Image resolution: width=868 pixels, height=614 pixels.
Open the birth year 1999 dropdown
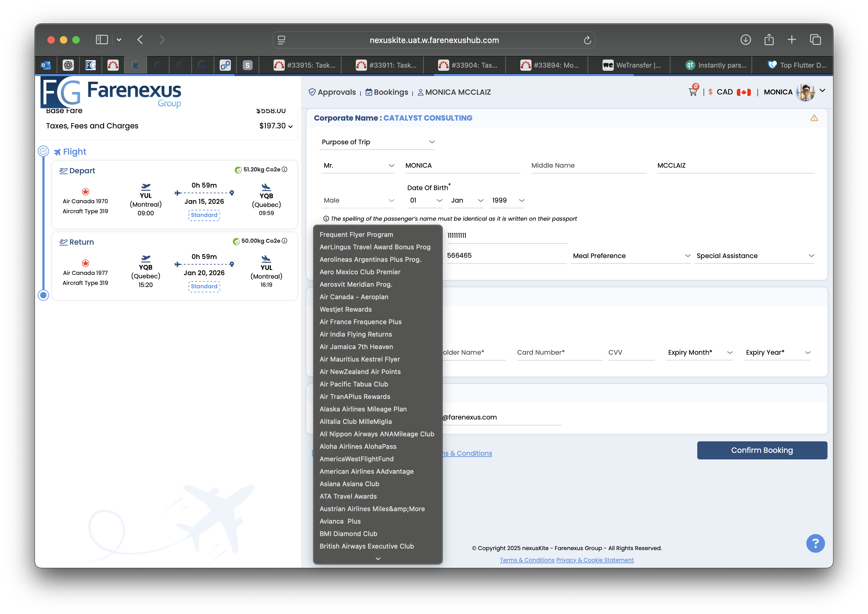(x=508, y=200)
